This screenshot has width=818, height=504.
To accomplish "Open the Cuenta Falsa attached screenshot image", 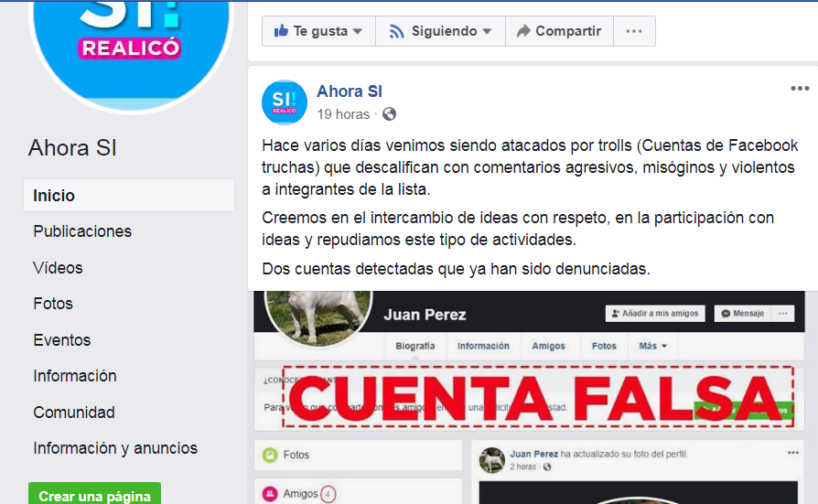I will [533, 397].
